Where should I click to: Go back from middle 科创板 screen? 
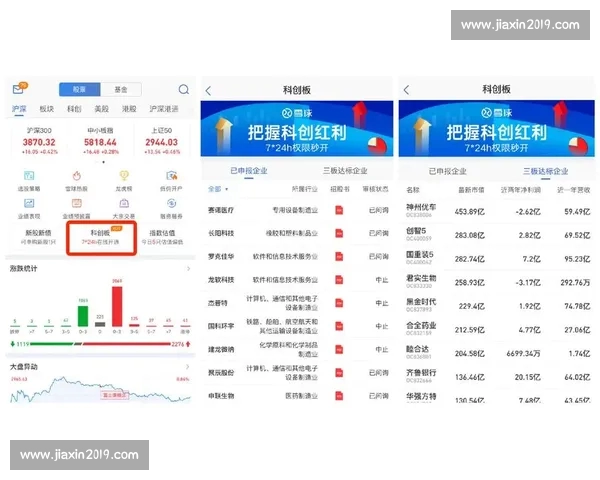(208, 91)
